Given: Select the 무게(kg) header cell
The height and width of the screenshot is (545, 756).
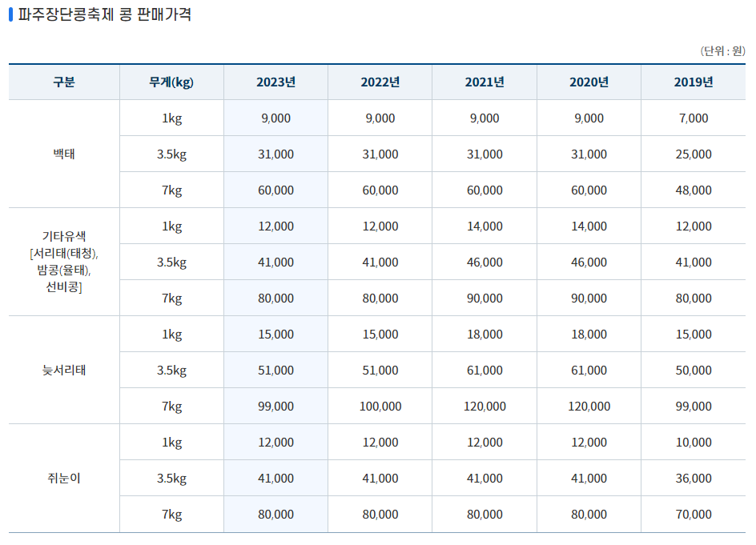Looking at the screenshot, I should point(171,82).
